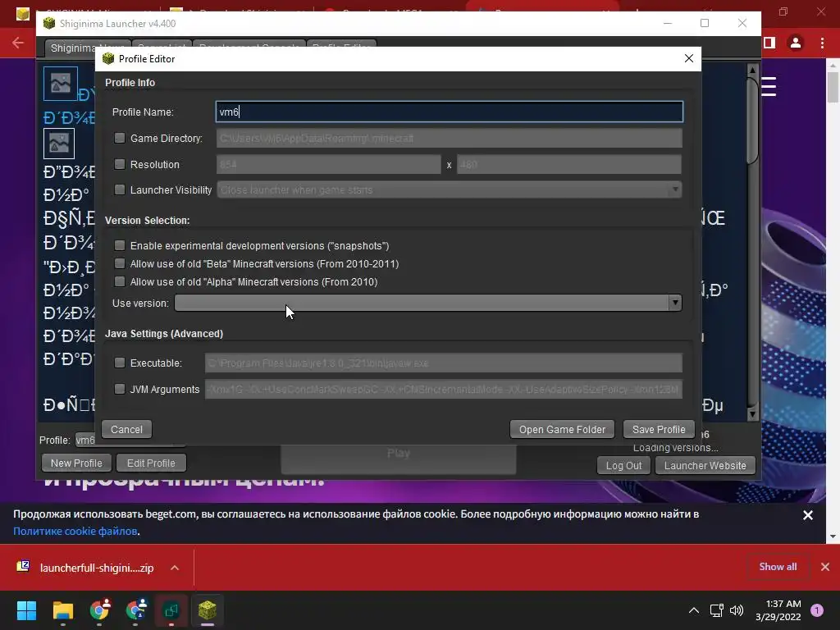The image size is (840, 630).
Task: Go back in the browser
Action: pos(18,43)
